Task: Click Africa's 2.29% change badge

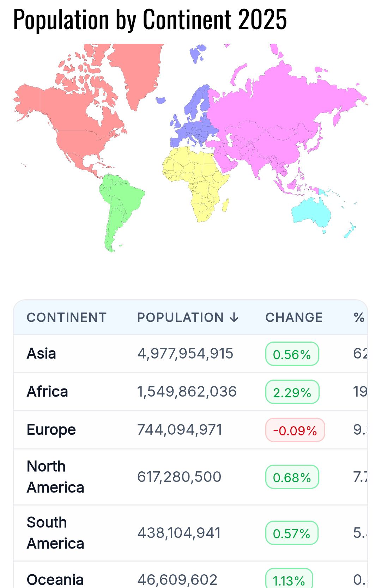Action: pyautogui.click(x=292, y=392)
